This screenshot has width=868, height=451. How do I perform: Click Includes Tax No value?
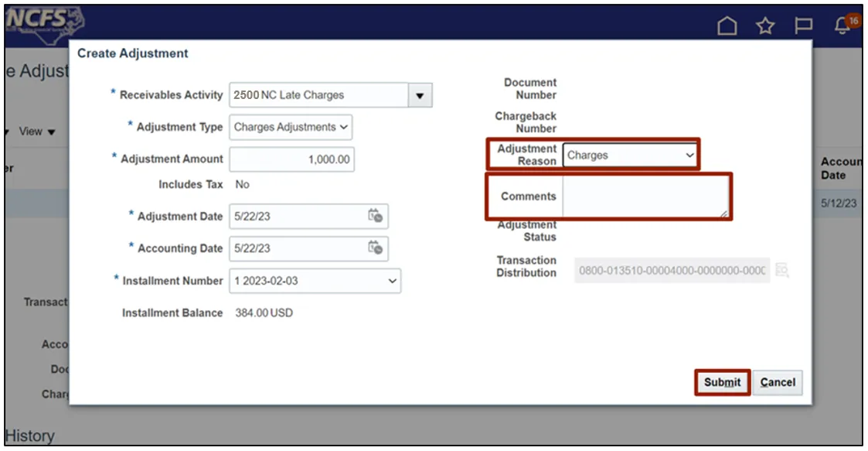[242, 184]
